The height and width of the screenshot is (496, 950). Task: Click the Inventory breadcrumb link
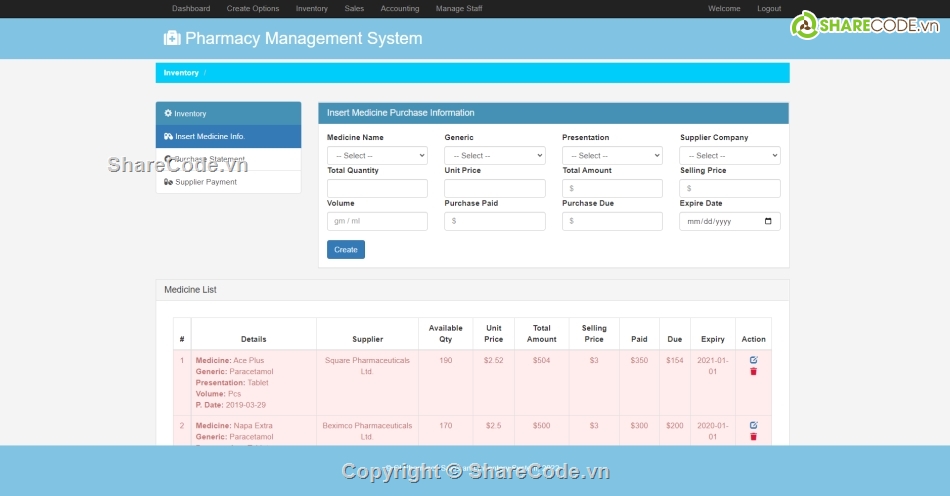pos(181,73)
